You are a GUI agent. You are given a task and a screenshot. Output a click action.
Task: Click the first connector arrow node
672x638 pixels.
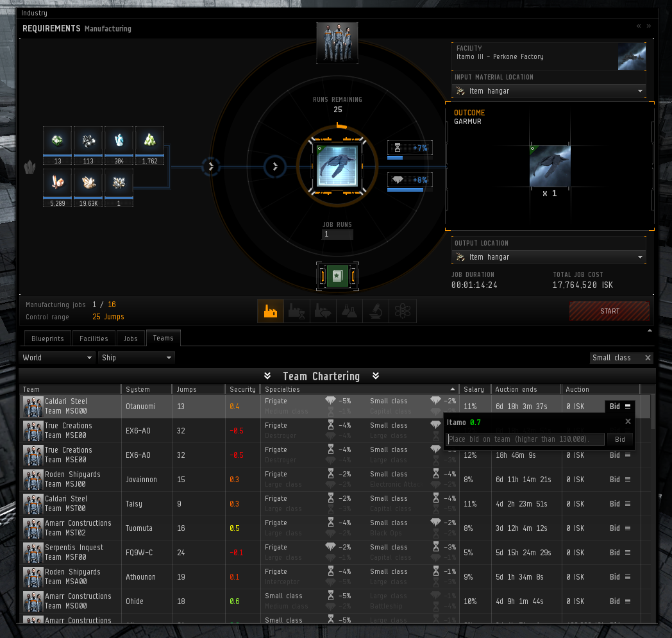pyautogui.click(x=211, y=166)
